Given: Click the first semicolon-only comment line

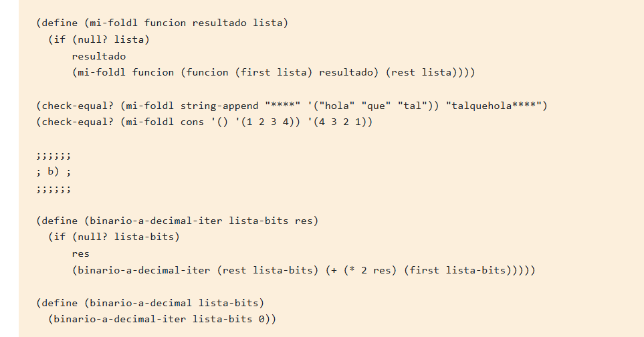Looking at the screenshot, I should (x=53, y=156).
